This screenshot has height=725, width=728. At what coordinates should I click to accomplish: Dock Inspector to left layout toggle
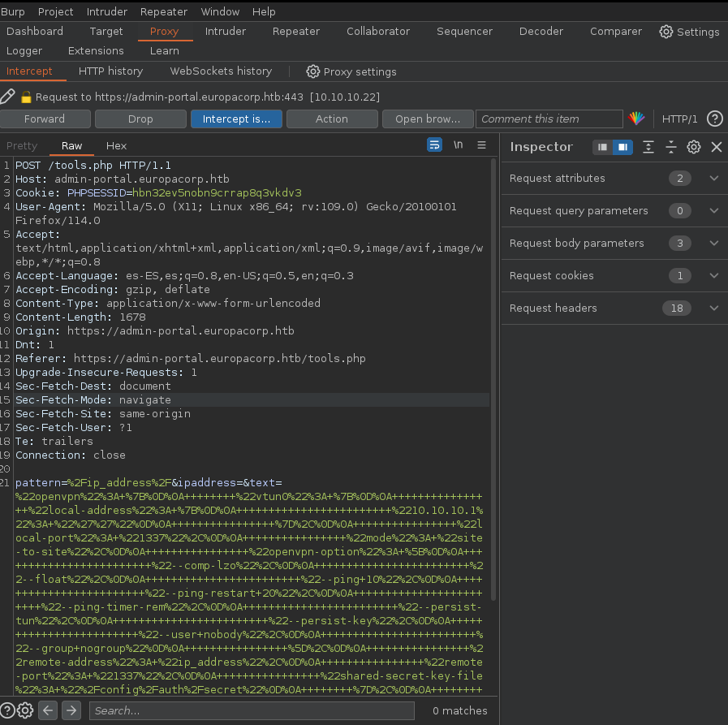(603, 147)
